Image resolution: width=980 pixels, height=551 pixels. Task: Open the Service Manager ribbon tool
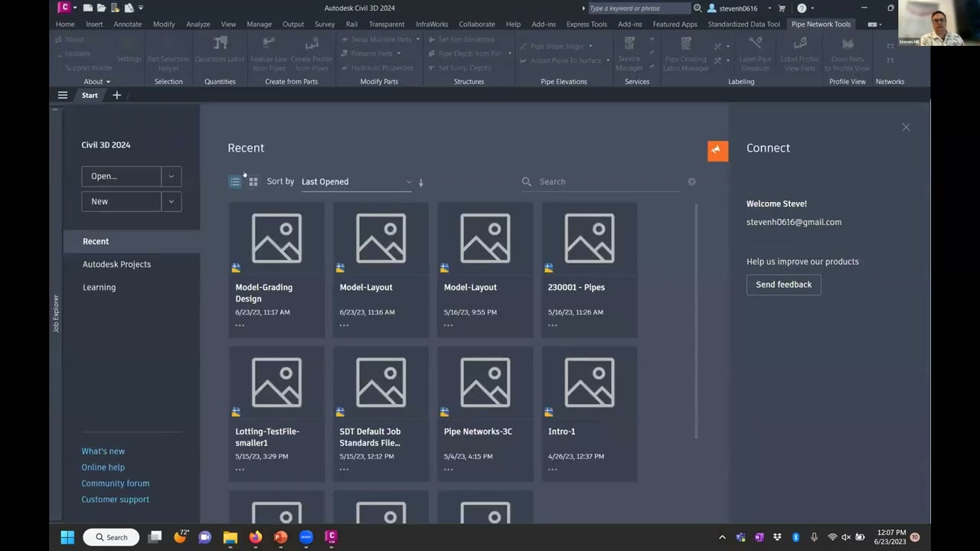tap(629, 53)
